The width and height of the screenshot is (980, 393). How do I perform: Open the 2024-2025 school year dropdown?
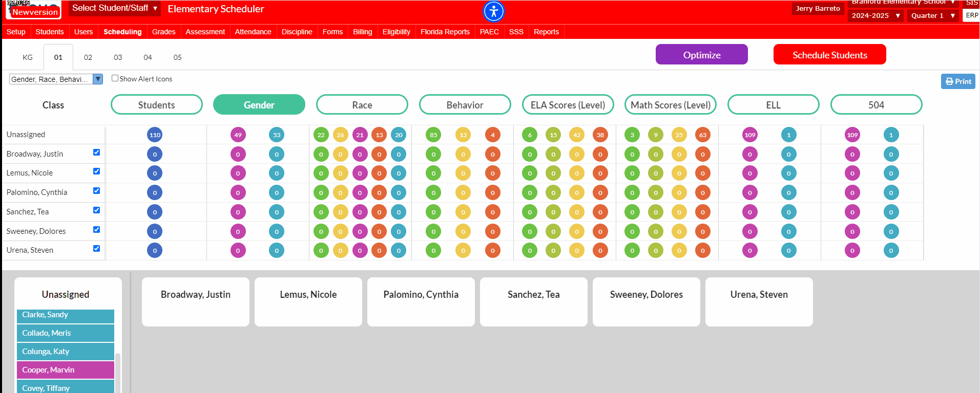pos(875,16)
